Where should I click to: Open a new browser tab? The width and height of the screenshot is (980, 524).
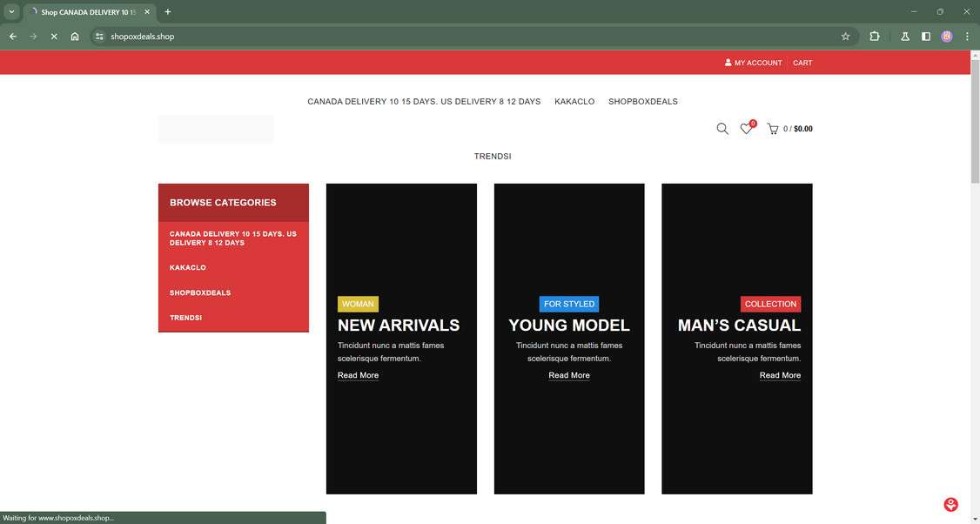[x=167, y=12]
